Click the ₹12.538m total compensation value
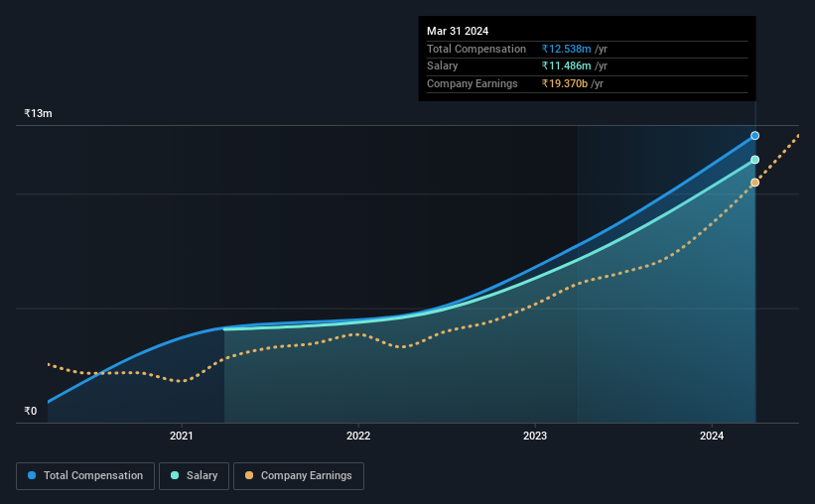This screenshot has height=504, width=815. [566, 49]
